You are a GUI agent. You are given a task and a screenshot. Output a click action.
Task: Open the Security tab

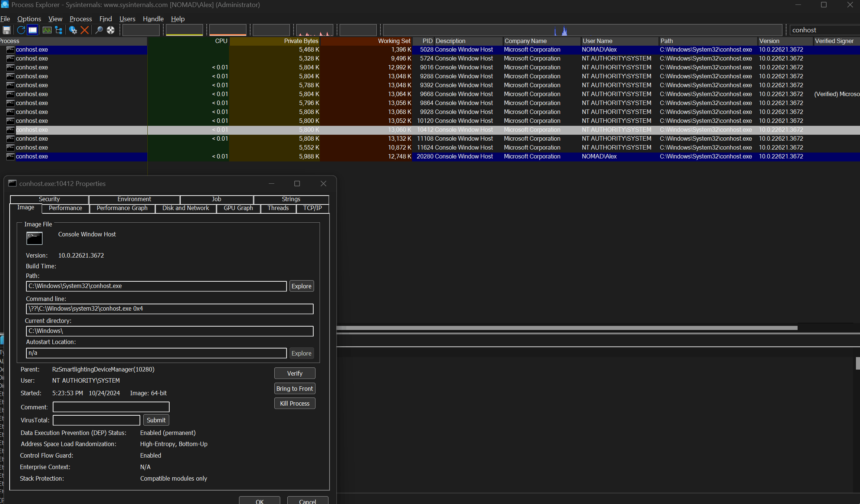click(x=49, y=199)
